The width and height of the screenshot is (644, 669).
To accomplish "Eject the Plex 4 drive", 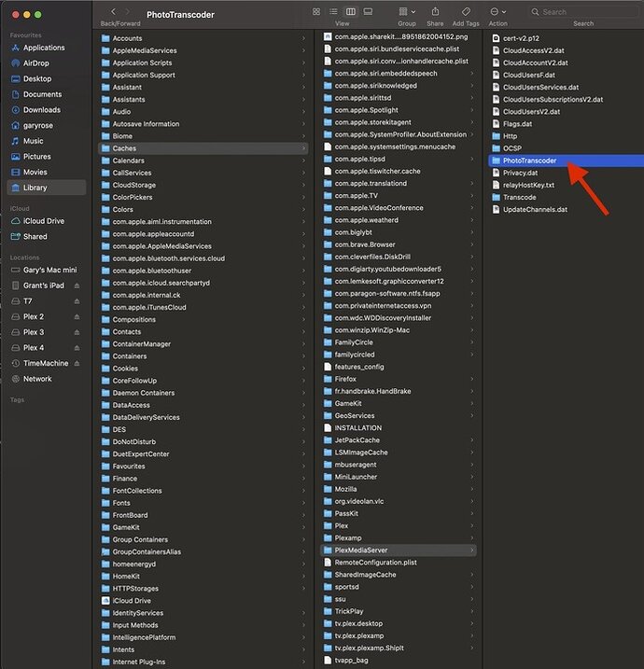I will (77, 348).
